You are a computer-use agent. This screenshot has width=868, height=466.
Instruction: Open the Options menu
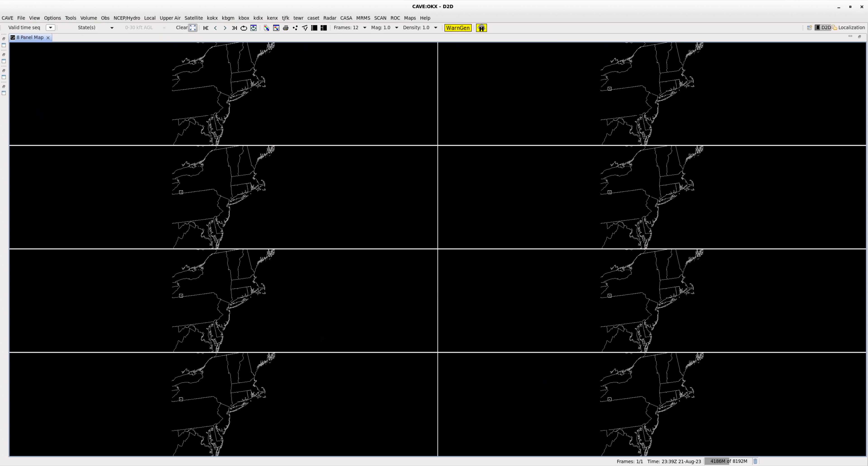click(52, 18)
